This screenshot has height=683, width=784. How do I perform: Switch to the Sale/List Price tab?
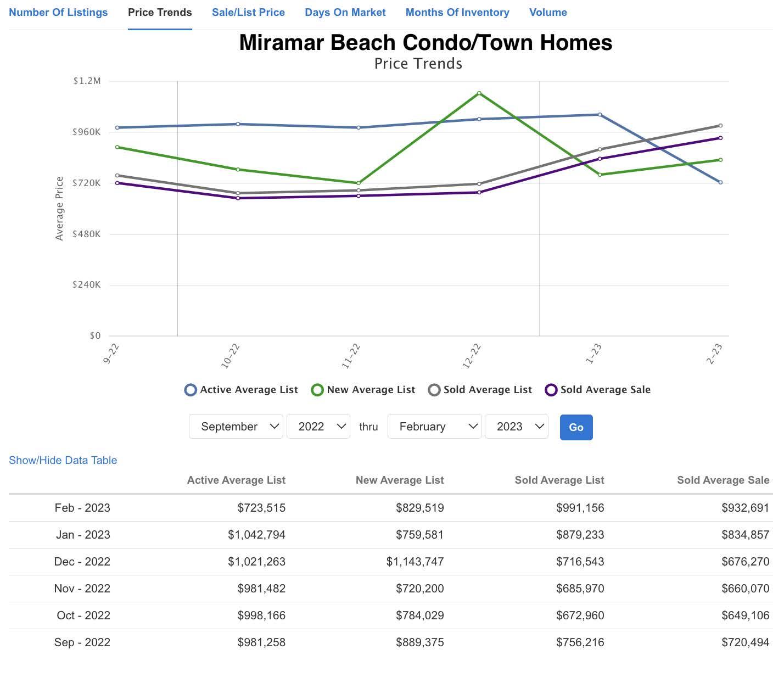[x=248, y=12]
